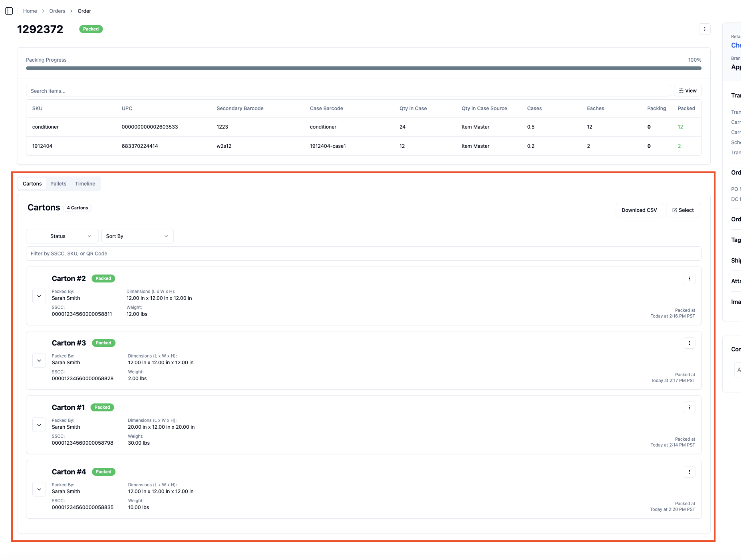Focus the SSCC, SKU, or QR filter field

(363, 254)
